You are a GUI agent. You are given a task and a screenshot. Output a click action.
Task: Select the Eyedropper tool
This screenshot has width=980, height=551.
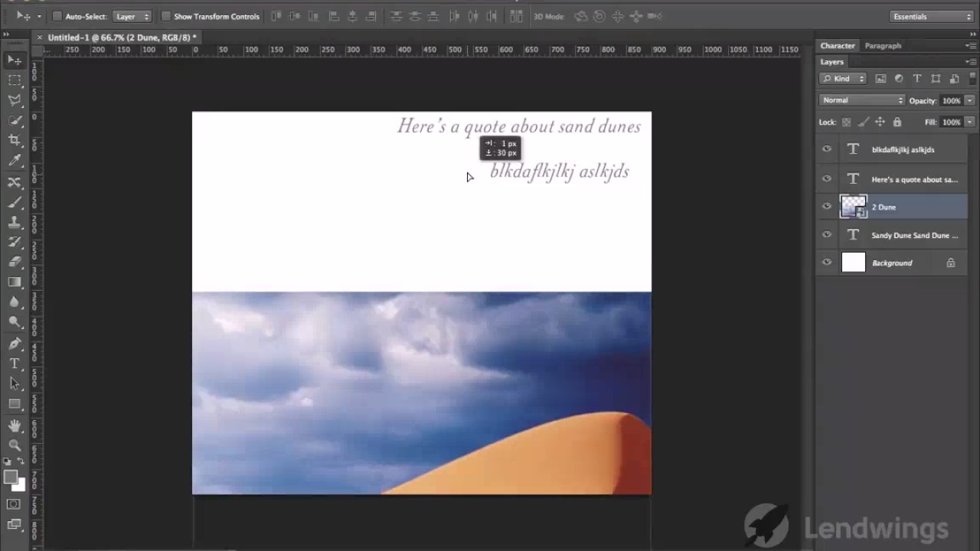coord(15,161)
